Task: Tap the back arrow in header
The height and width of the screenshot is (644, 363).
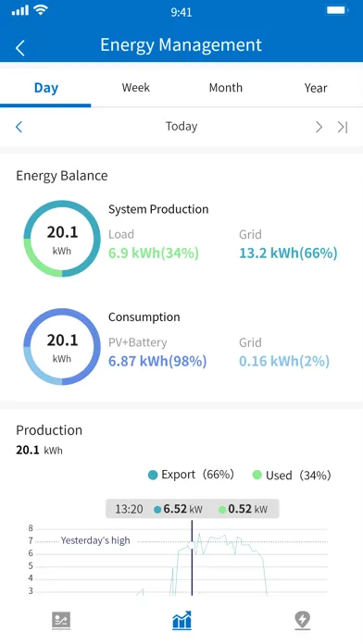Action: click(x=20, y=47)
